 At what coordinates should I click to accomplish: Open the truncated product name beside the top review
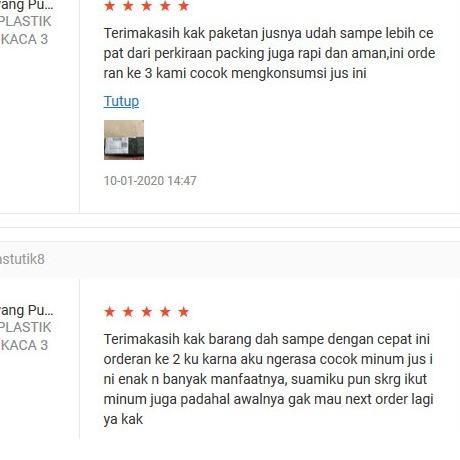coord(27,6)
